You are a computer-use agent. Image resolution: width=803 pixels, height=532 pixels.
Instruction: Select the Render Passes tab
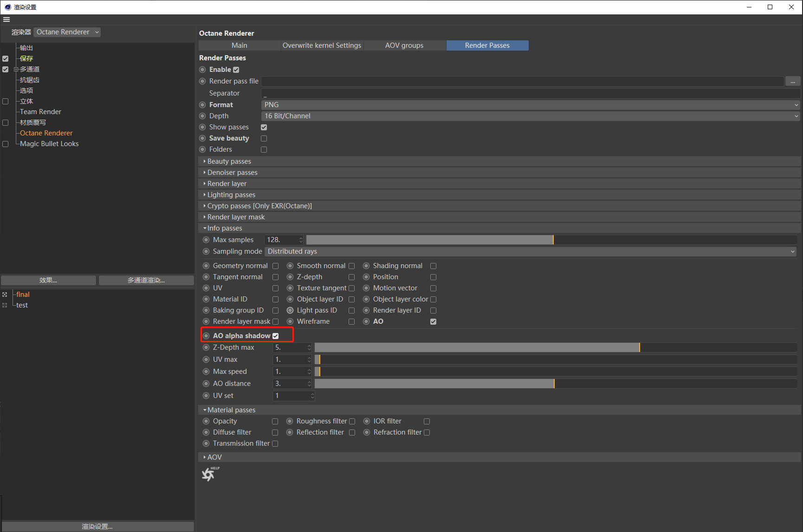[487, 45]
